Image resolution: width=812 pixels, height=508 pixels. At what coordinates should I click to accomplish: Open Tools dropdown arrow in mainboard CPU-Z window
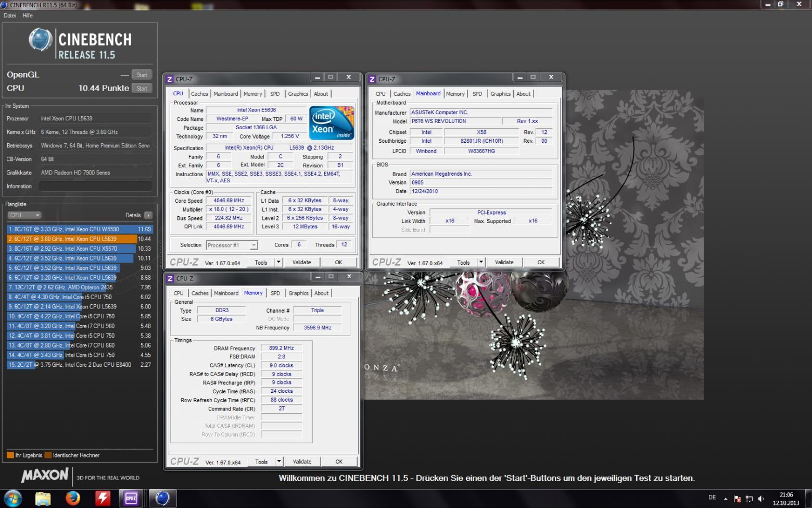[481, 262]
